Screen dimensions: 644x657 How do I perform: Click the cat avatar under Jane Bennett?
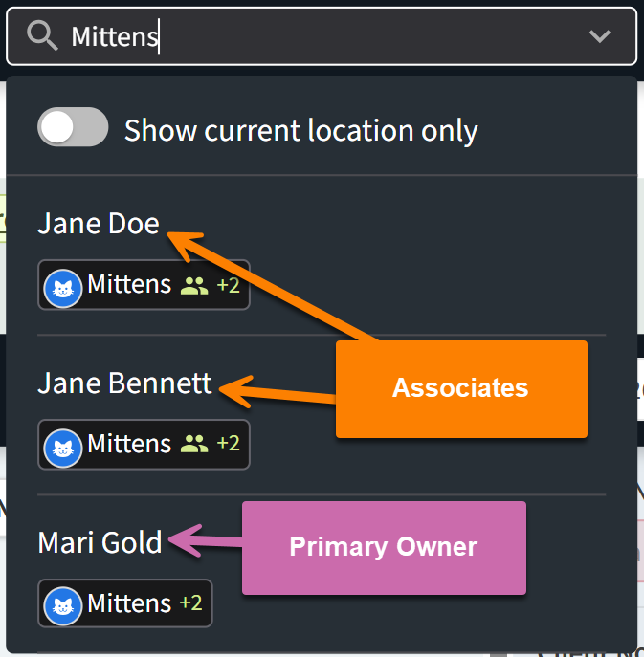click(63, 445)
